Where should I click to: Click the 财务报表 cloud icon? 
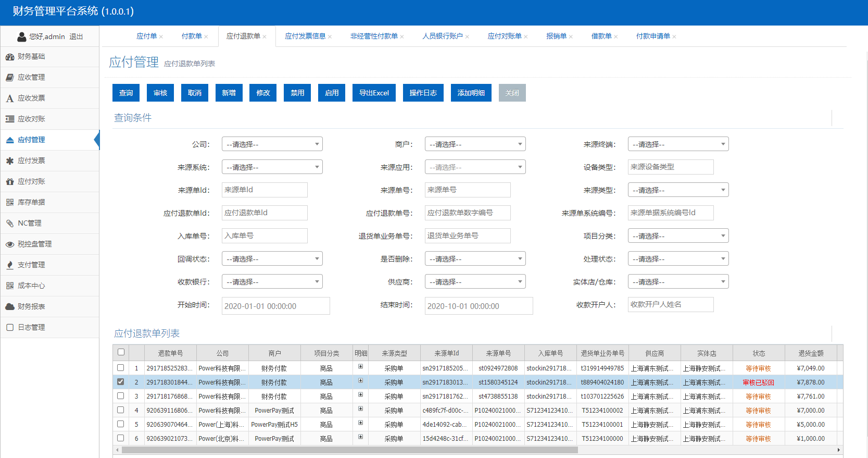tap(9, 307)
